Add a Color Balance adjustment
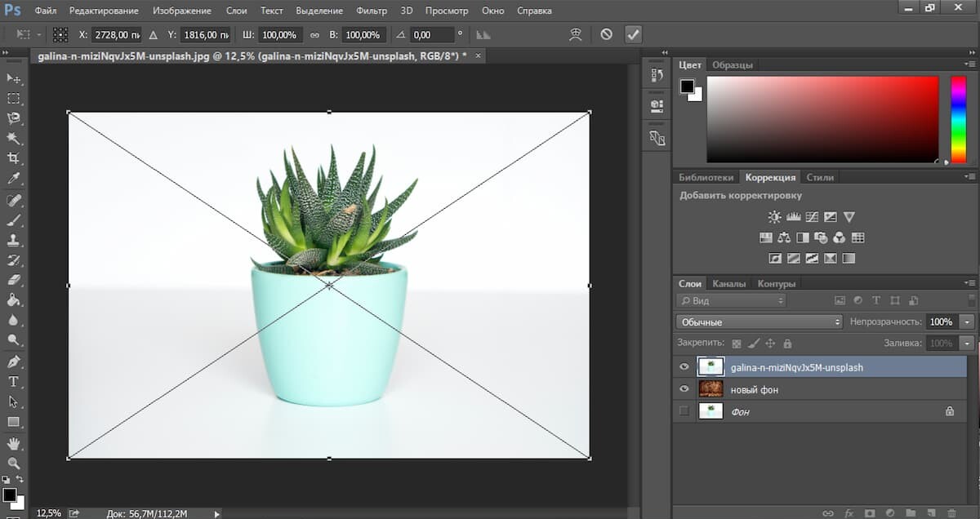Viewport: 980px width, 519px height. coord(785,237)
